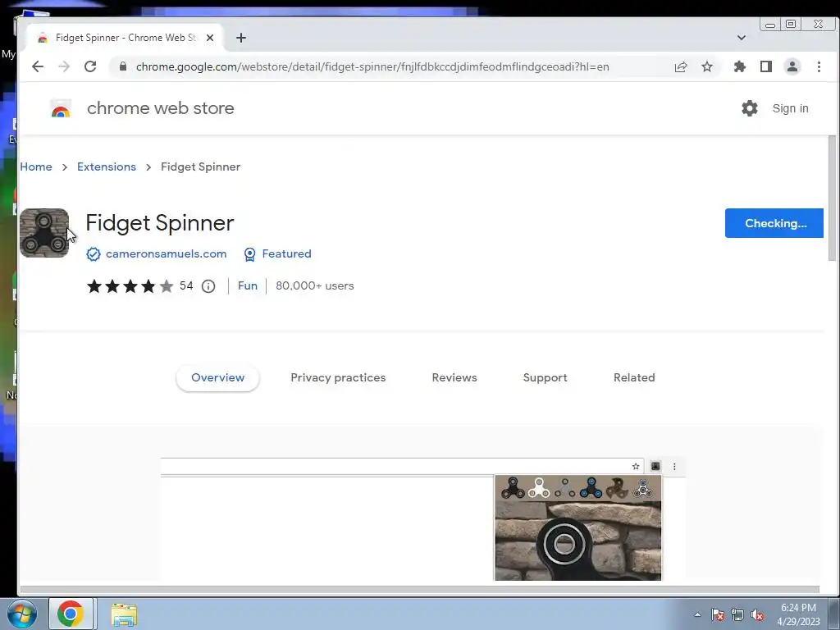Open the Chrome profile avatar menu
Image resolution: width=840 pixels, height=630 pixels.
(792, 66)
